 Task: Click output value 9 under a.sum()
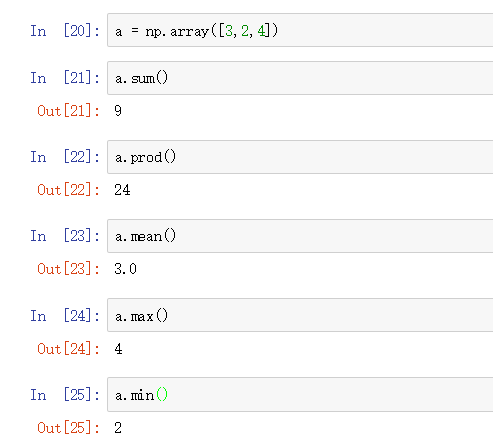point(118,111)
